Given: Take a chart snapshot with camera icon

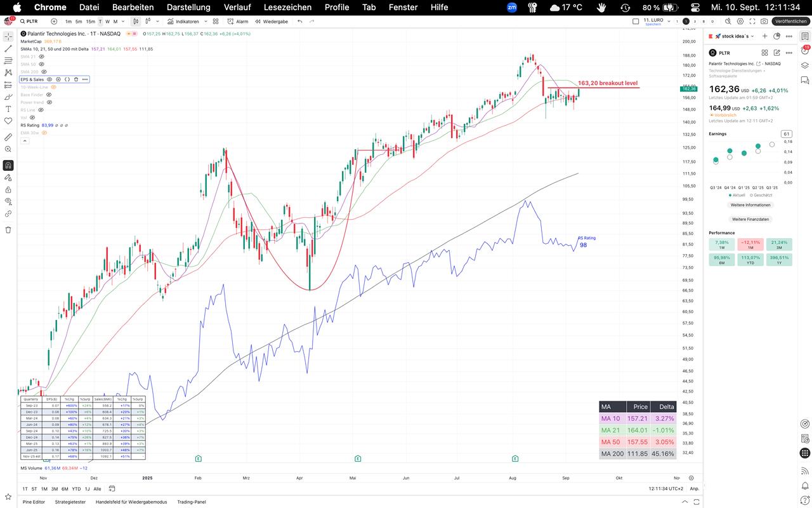Looking at the screenshot, I should tap(764, 21).
